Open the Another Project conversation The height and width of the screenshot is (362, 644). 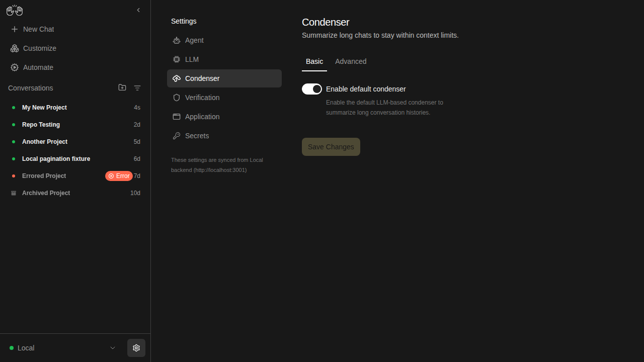click(75, 142)
